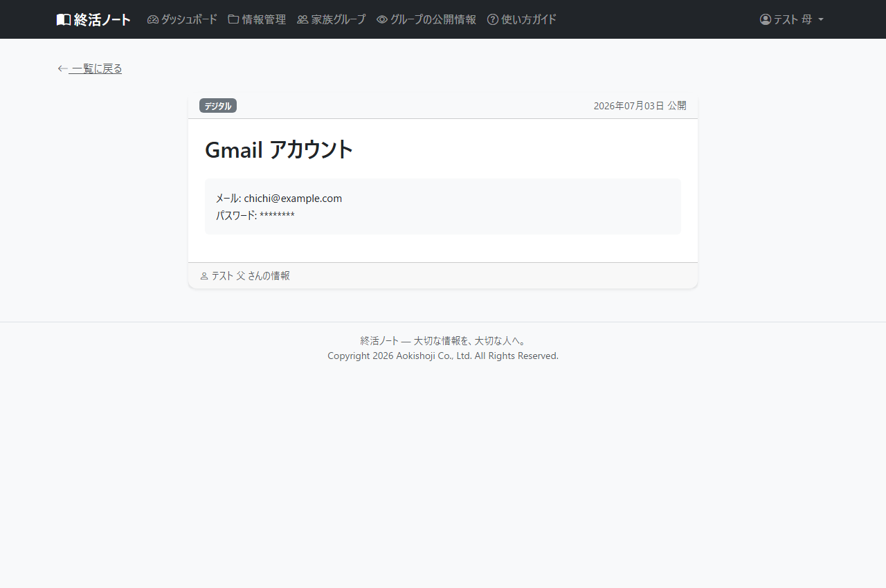
Task: Select the パスワード: ******** line
Action: pos(255,216)
